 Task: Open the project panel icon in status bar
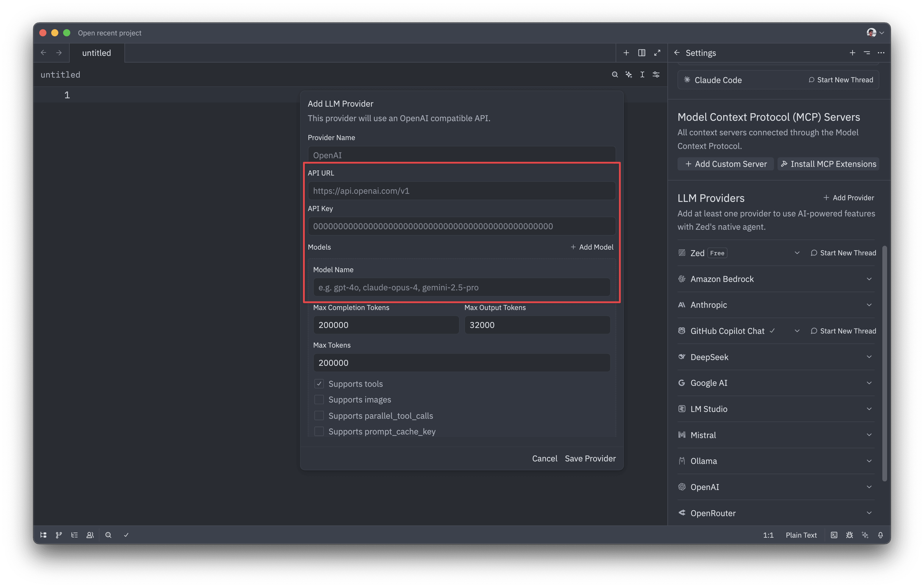tap(43, 535)
